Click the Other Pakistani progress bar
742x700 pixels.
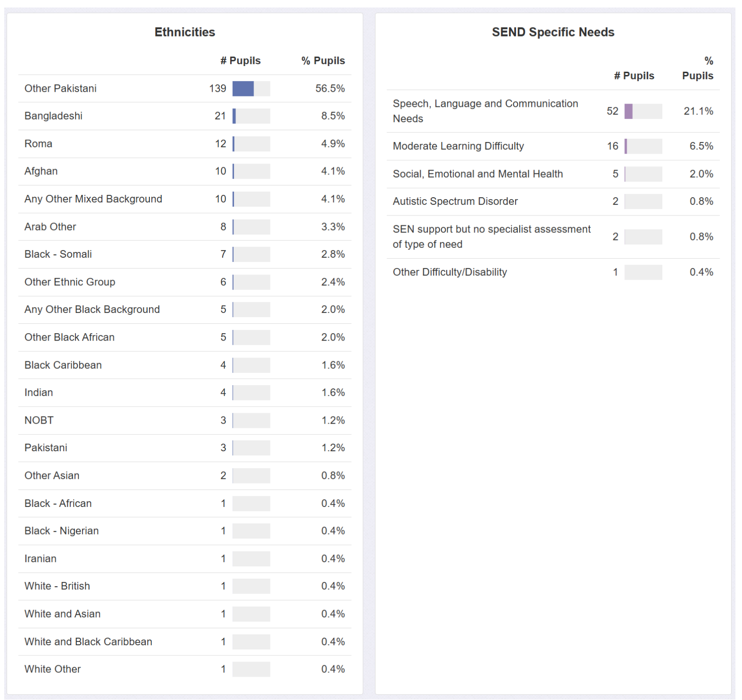click(251, 89)
